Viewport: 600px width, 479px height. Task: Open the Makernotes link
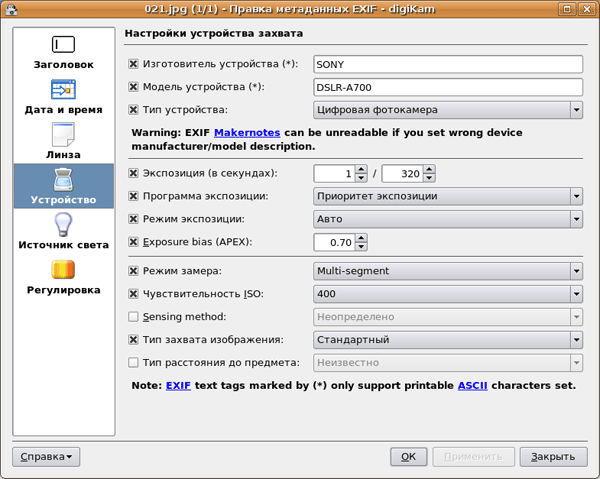[x=247, y=133]
